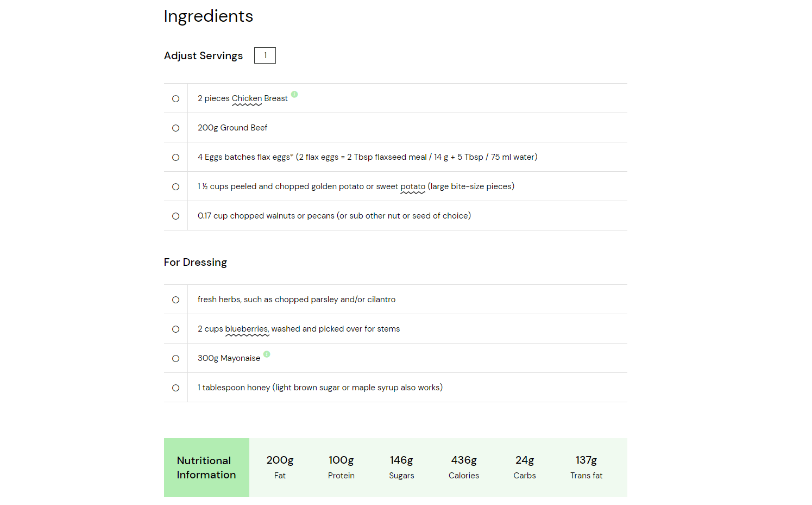Screen dimensions: 812x505
Task: Click the 137g Trans fat value
Action: point(586,460)
